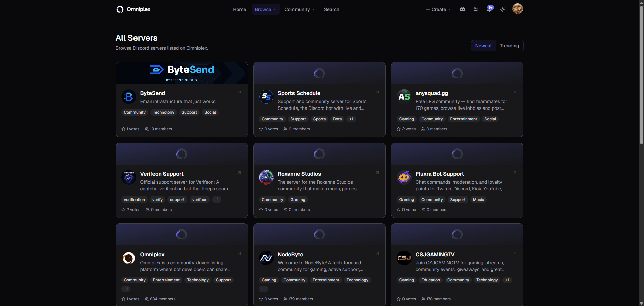The image size is (644, 306).
Task: Click the Omniplex logo in the header
Action: (133, 9)
